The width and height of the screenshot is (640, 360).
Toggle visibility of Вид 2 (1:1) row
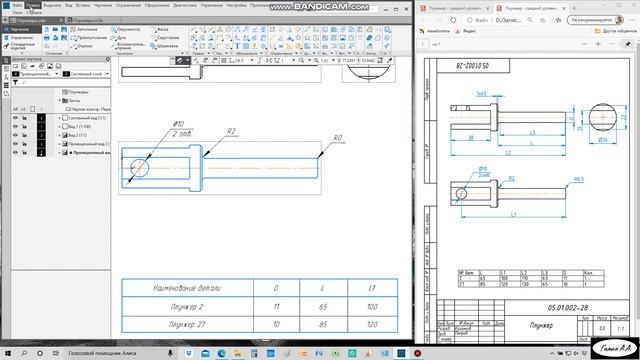[x=16, y=135]
